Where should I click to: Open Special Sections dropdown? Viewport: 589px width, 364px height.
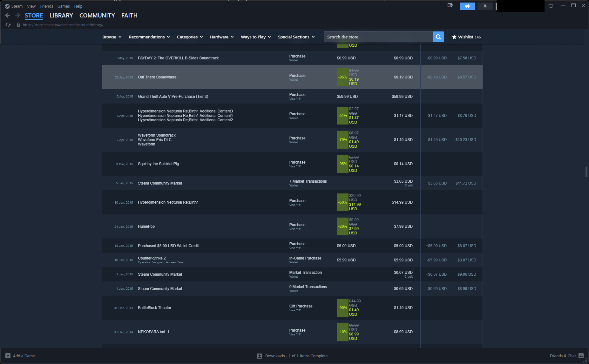(x=296, y=37)
